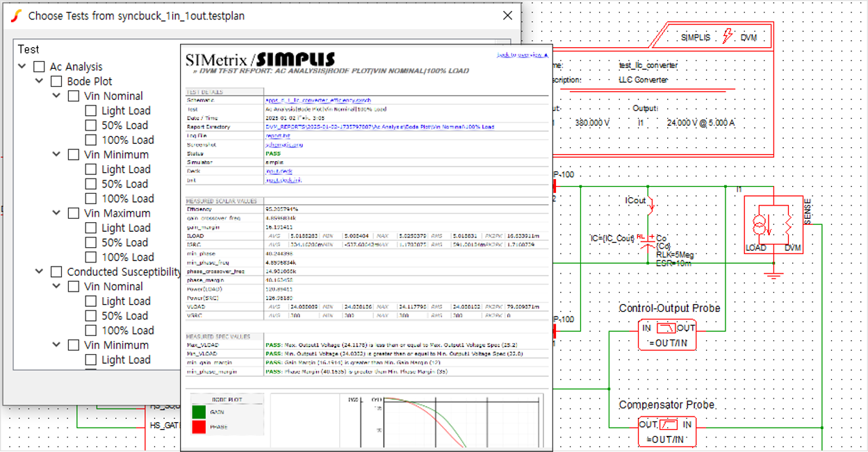The image size is (868, 452).
Task: Open the schematic.png screenshot link
Action: (x=285, y=144)
